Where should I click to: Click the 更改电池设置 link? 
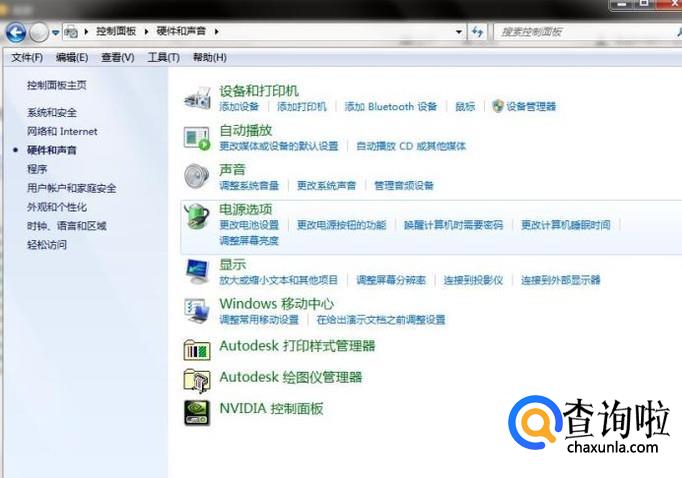click(x=249, y=225)
